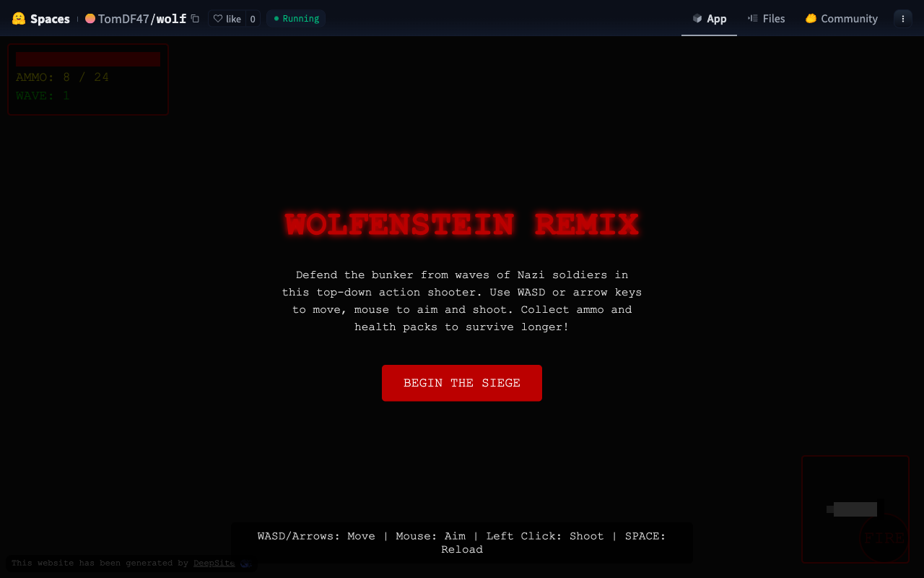
Task: Switch to the Community tab
Action: click(841, 19)
